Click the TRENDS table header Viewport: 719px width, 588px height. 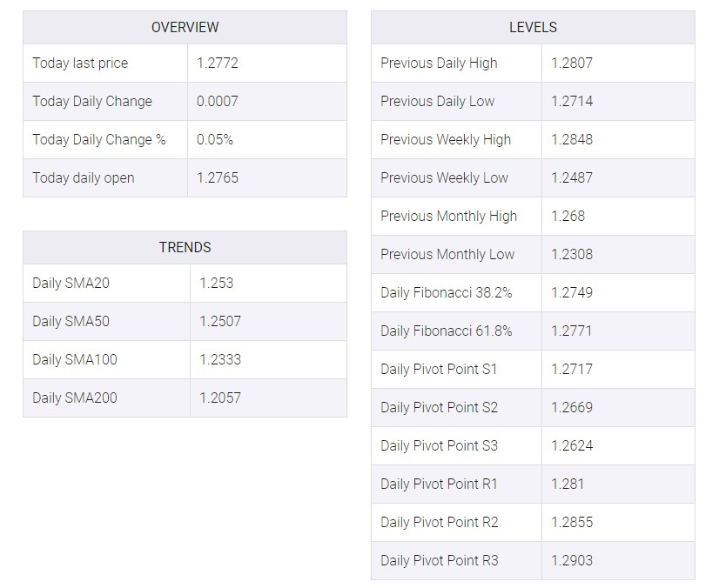185,248
